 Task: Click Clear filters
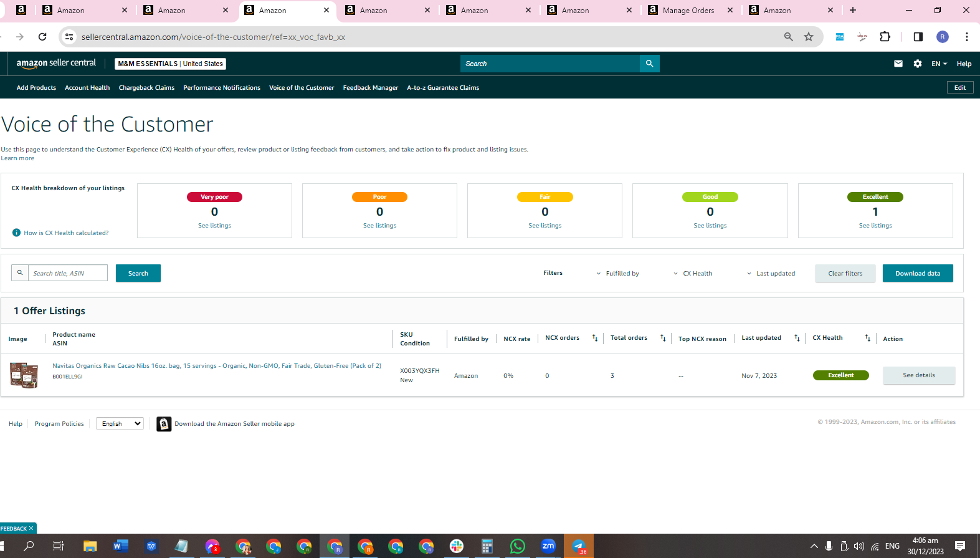click(x=845, y=273)
